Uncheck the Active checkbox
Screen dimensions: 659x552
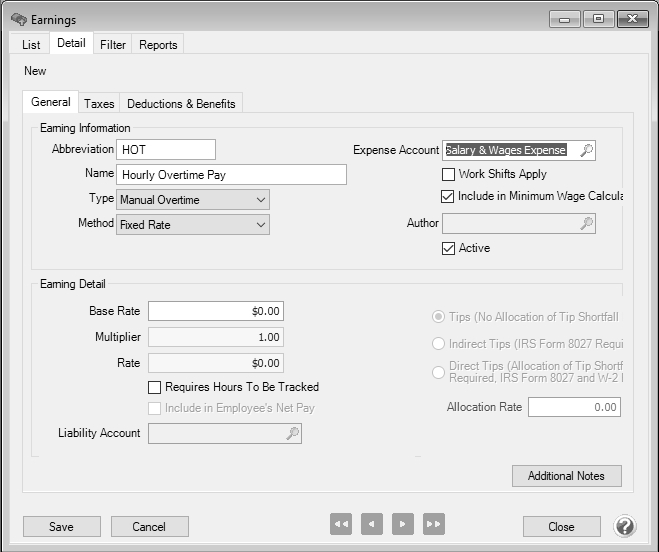pyautogui.click(x=449, y=248)
